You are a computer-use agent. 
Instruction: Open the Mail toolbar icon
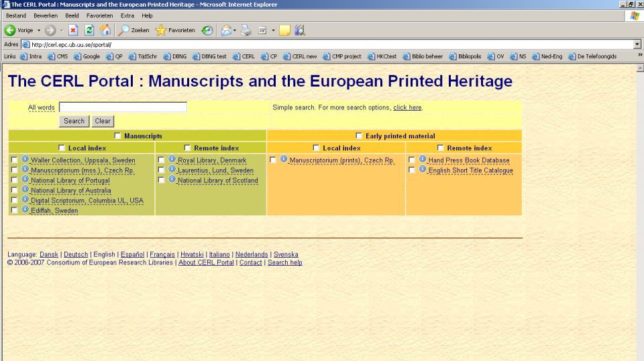226,30
